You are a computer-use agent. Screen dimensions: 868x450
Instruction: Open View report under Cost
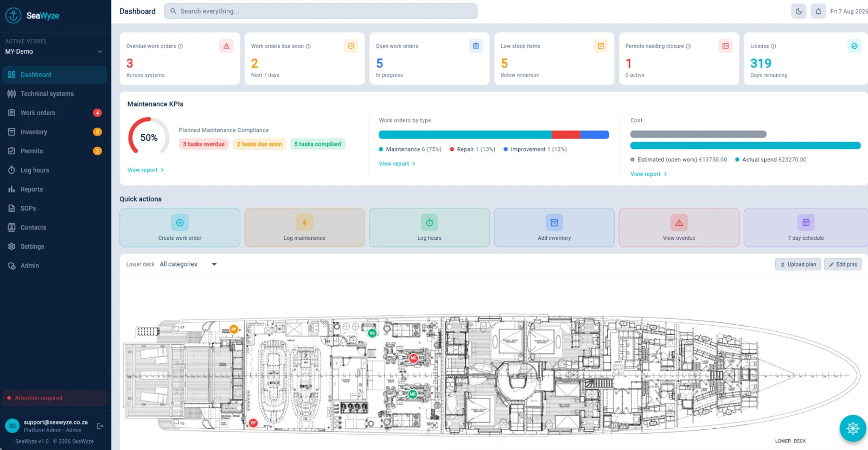[x=649, y=174]
